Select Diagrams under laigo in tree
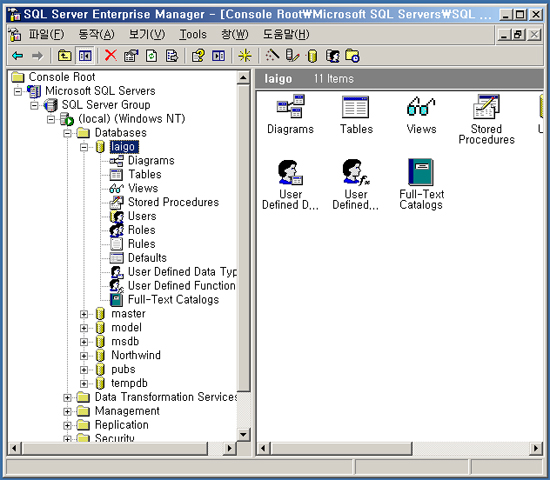Screen dimensions: 550x480 tap(151, 161)
